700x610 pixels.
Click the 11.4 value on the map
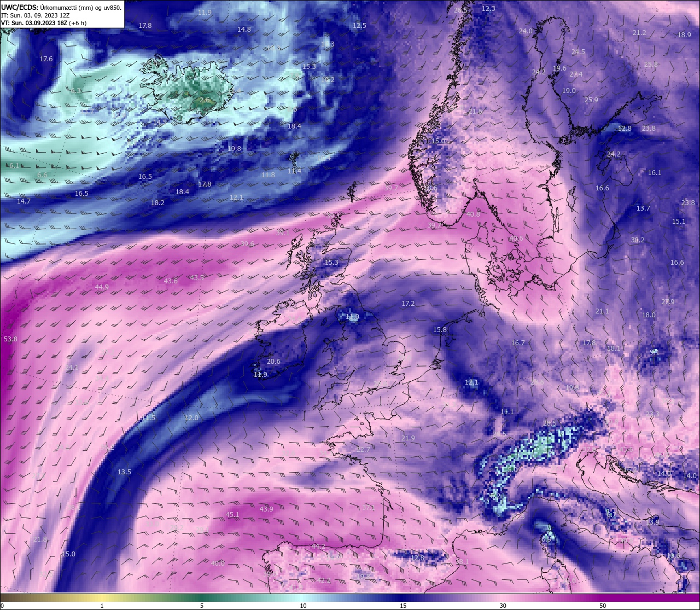click(x=294, y=171)
